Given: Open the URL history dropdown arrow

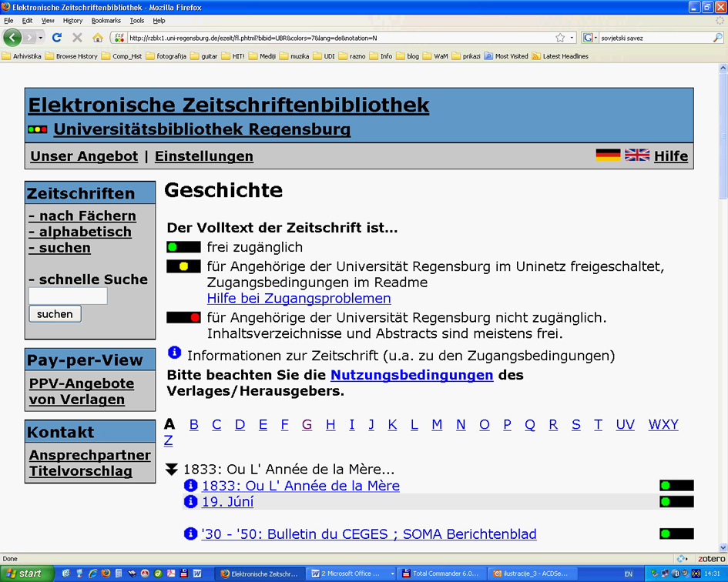Looking at the screenshot, I should (572, 38).
